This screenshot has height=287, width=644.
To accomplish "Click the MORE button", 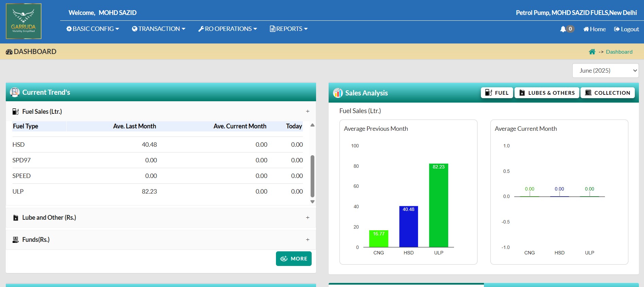I will tap(294, 259).
